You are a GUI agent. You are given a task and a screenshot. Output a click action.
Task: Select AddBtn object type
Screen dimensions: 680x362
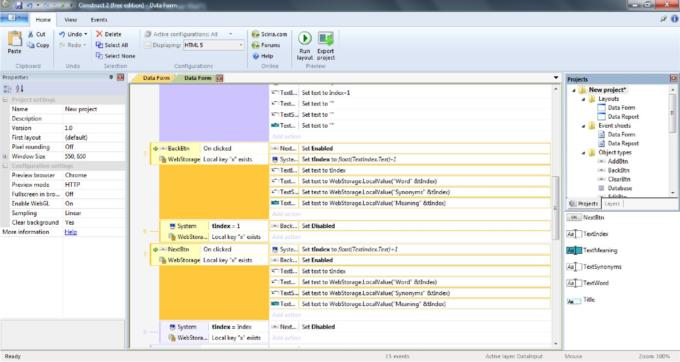tap(618, 161)
